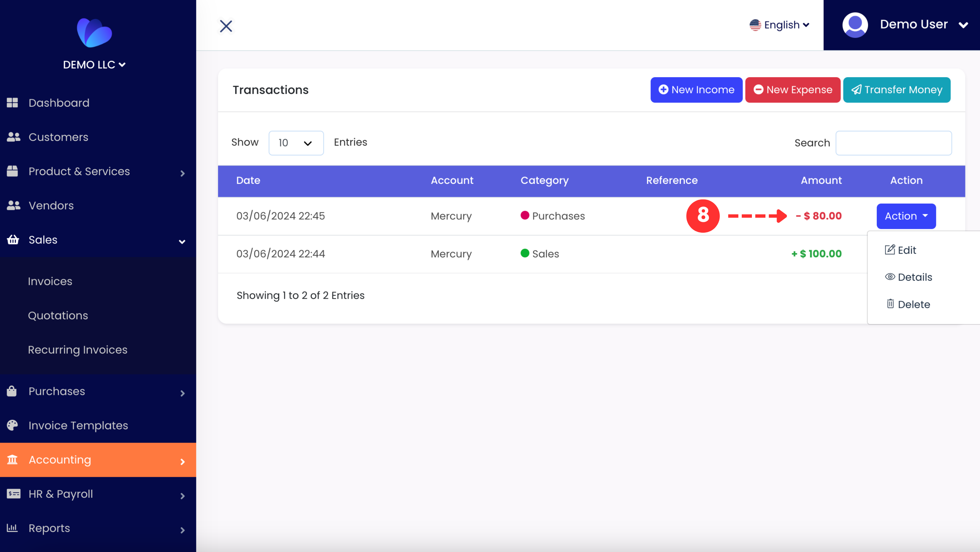
Task: Click the Transfer Money button
Action: (897, 90)
